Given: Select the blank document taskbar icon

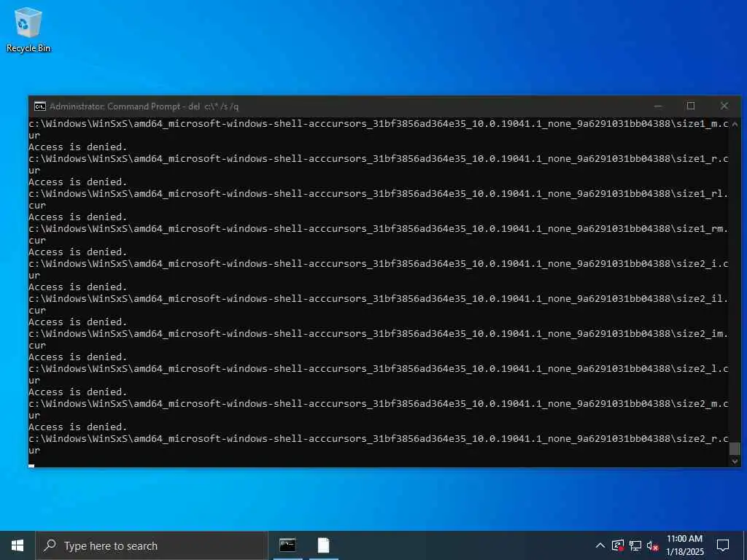Looking at the screenshot, I should pos(323,545).
